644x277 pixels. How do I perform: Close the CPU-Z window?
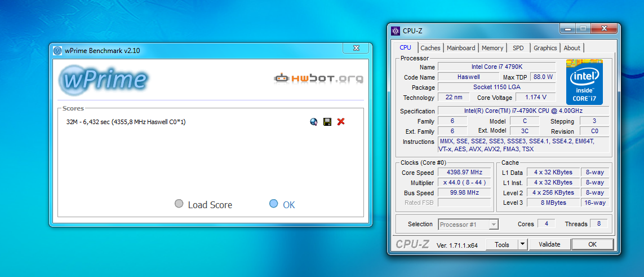tap(603, 29)
